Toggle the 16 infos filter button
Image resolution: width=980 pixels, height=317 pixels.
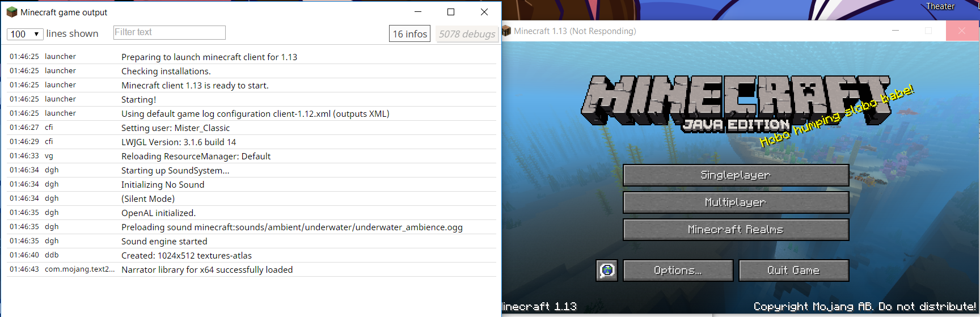pos(409,34)
